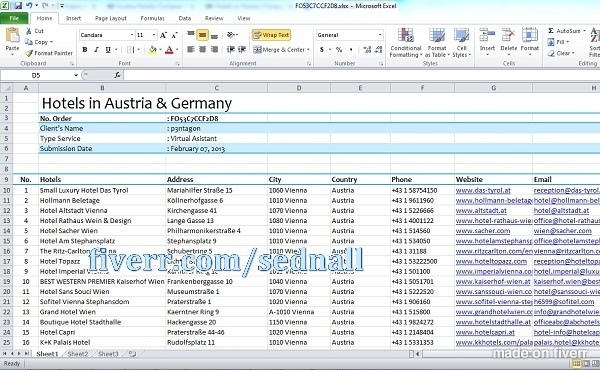Open Cell Styles gallery

[461, 42]
